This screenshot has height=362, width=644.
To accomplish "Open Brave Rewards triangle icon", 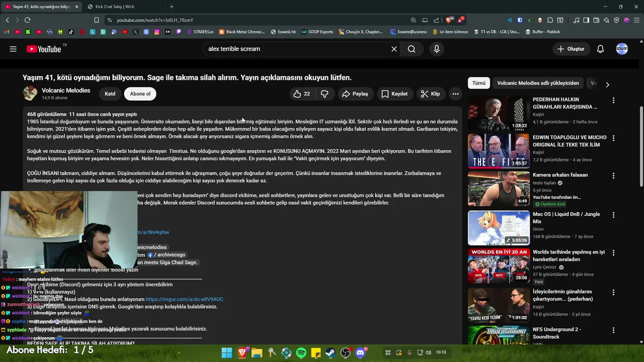I will [460, 20].
